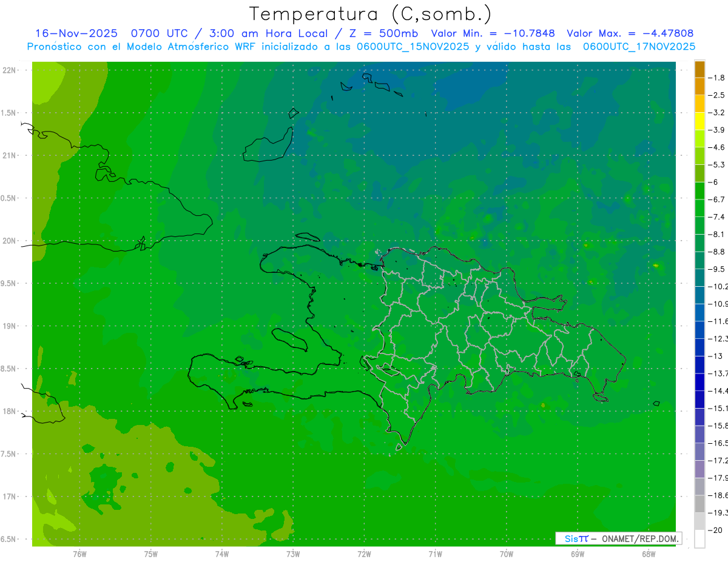
Task: Click "3:00 am Hora Local" in the header
Action: (x=269, y=33)
